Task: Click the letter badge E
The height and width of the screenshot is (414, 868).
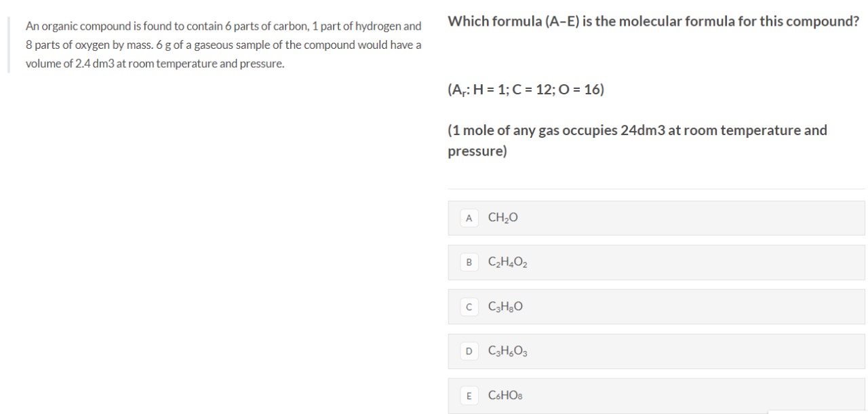Action: coord(468,395)
